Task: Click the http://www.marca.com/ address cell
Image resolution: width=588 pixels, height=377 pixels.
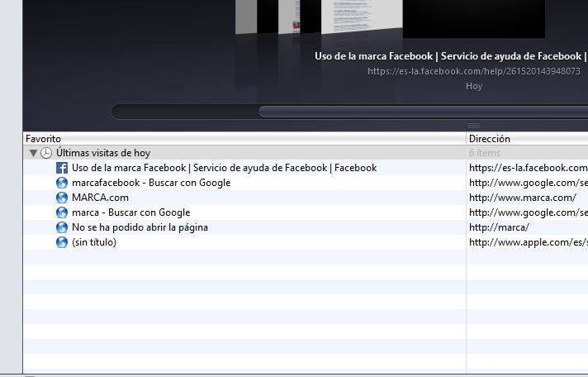Action: click(x=523, y=198)
